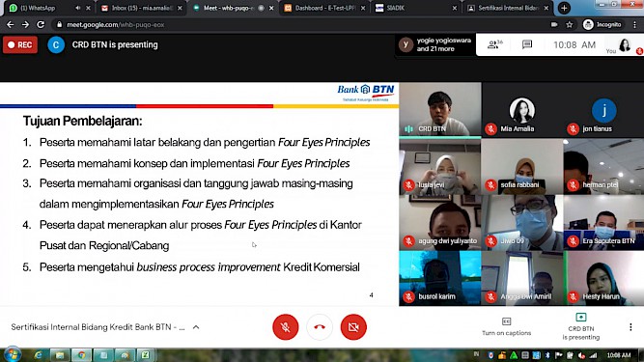Toggle the camera off button
This screenshot has height=362, width=644.
(x=353, y=326)
